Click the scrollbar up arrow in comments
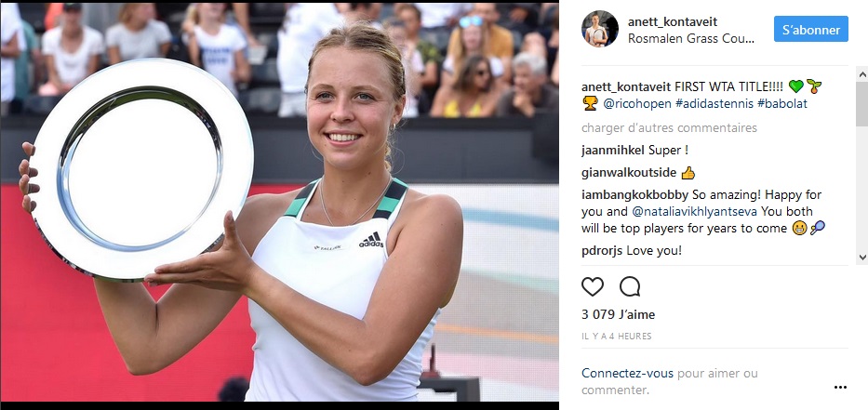 click(861, 74)
